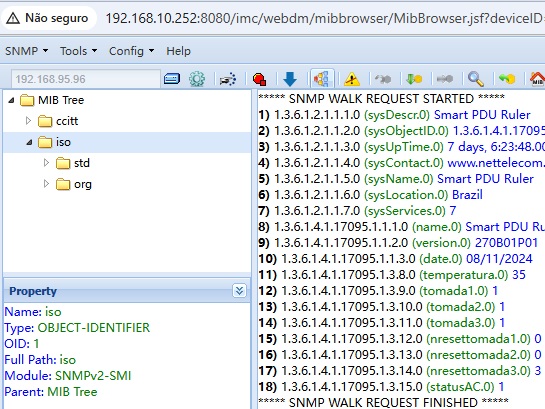Image resolution: width=545 pixels, height=409 pixels.
Task: Click the tomada1.0 result line
Action: point(378,291)
